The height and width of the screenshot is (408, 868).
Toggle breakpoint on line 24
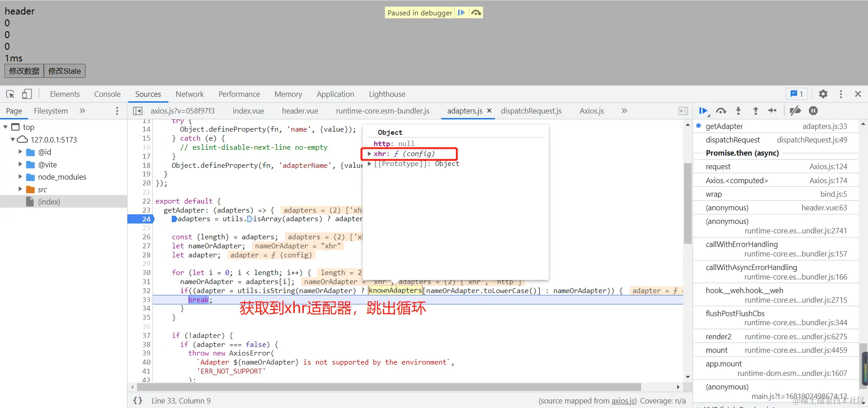point(146,219)
